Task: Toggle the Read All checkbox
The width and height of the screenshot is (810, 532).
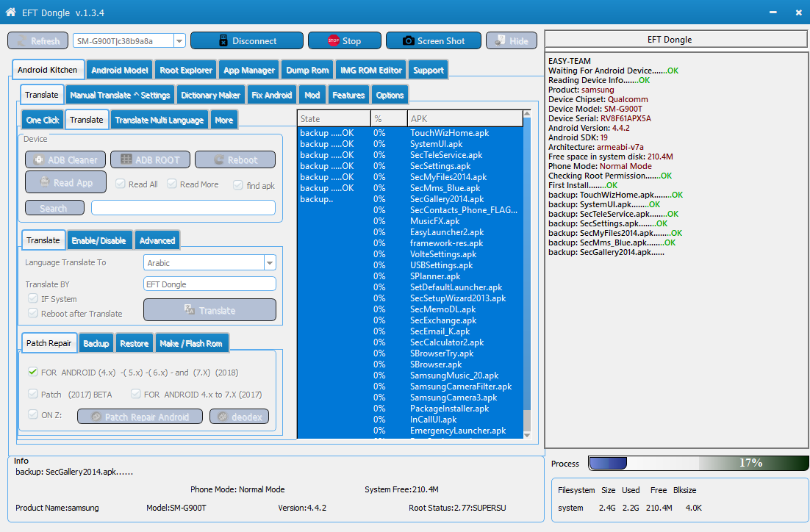Action: (121, 184)
